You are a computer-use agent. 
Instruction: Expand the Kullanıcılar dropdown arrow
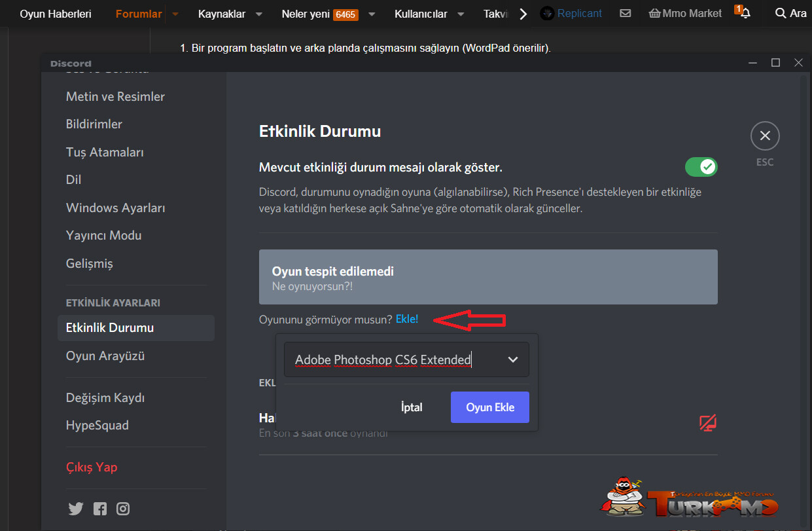pyautogui.click(x=461, y=14)
